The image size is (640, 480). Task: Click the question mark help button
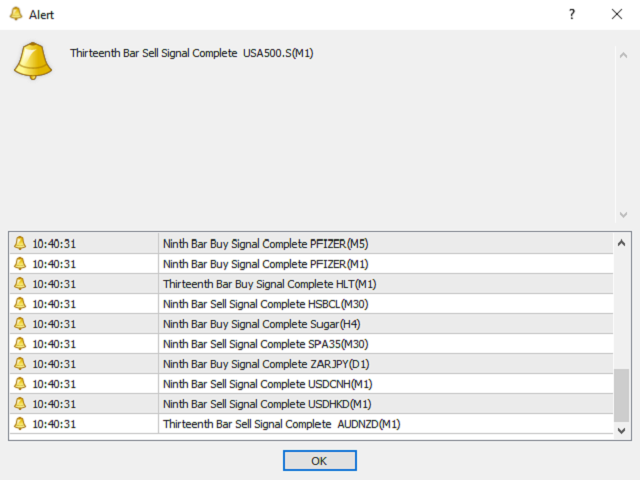tap(572, 14)
